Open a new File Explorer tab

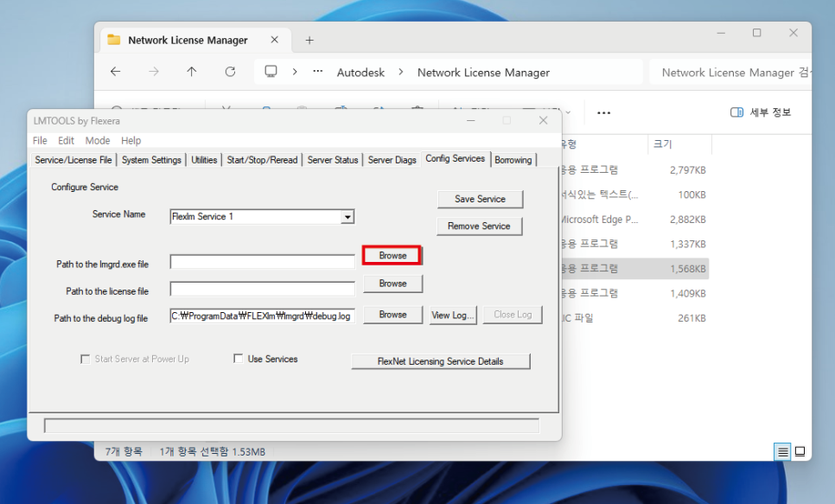pyautogui.click(x=309, y=41)
